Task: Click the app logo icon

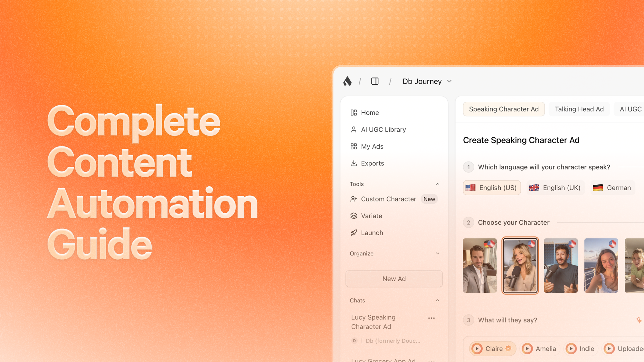Action: coord(347,81)
